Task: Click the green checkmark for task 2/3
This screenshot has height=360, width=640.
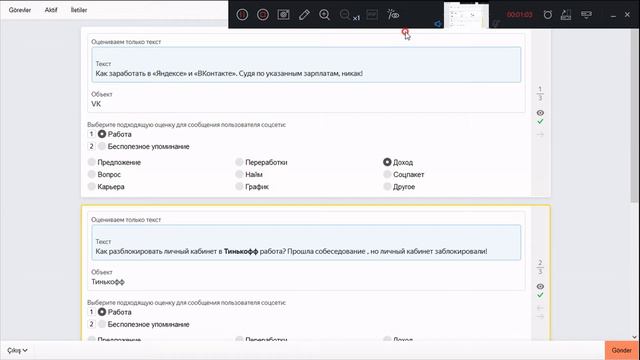Action: [540, 295]
